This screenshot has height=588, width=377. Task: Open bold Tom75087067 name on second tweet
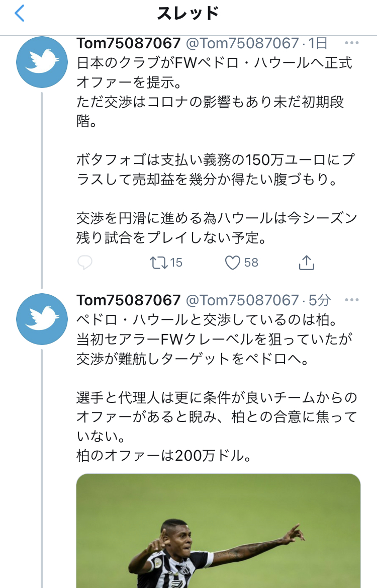(x=128, y=300)
